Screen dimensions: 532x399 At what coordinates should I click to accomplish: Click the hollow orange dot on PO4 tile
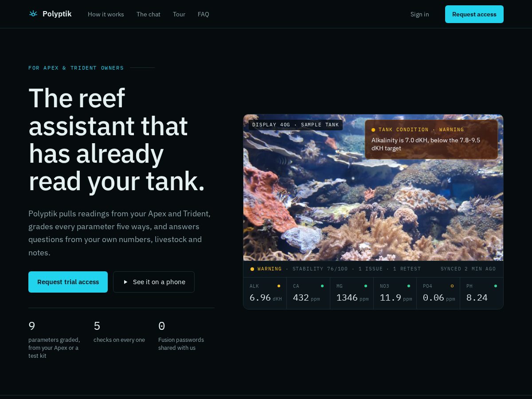click(452, 286)
